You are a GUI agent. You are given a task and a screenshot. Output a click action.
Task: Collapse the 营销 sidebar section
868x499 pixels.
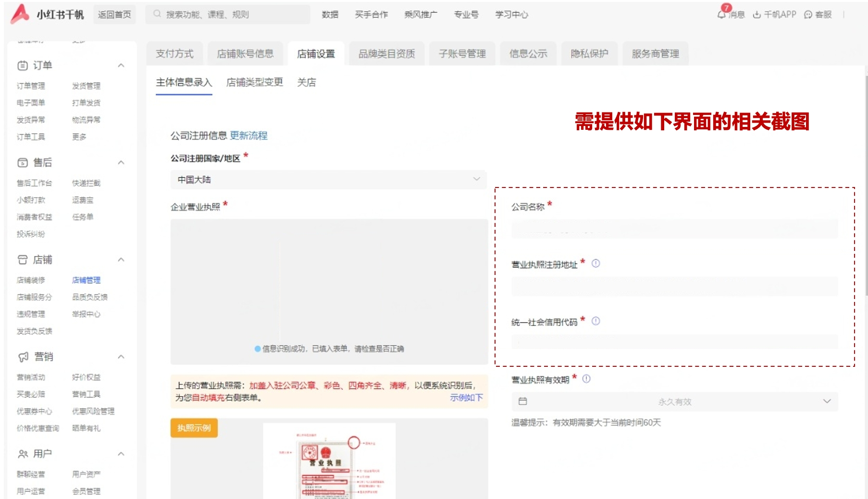[121, 357]
